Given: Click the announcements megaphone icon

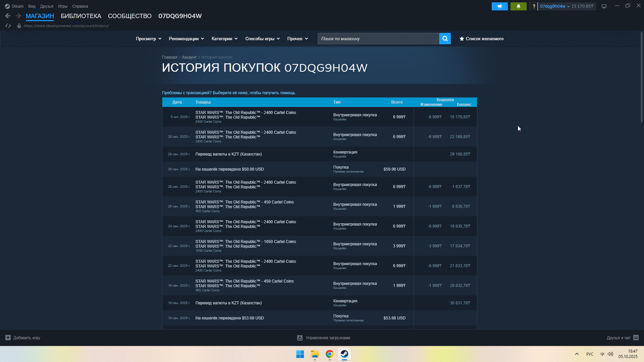Looking at the screenshot, I should [x=499, y=6].
